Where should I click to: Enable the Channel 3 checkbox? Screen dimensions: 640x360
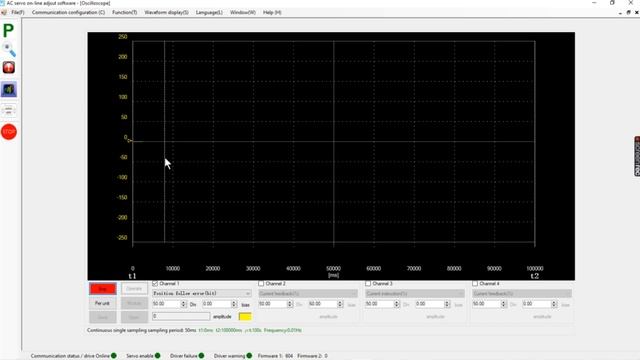tap(368, 283)
